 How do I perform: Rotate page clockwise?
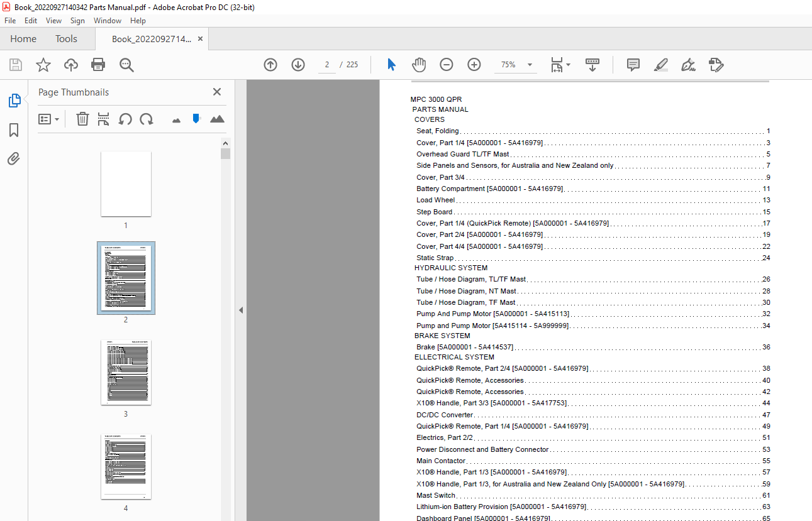147,119
